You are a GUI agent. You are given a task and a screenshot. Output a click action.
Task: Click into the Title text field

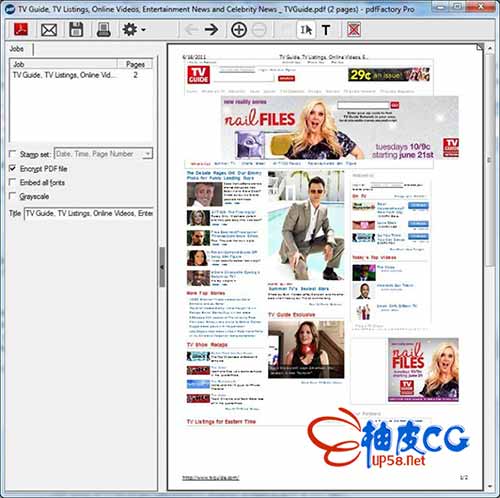89,213
